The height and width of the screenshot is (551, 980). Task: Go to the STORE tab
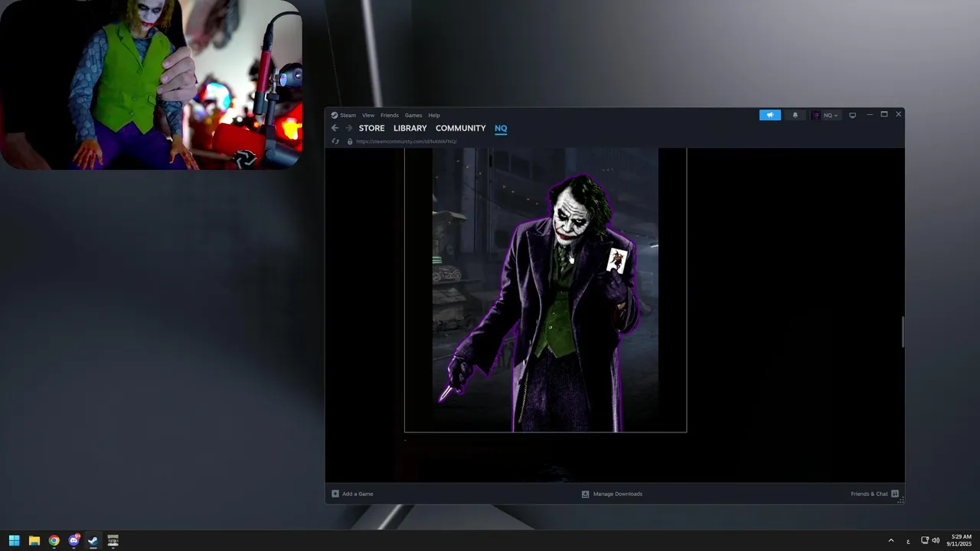(x=371, y=129)
